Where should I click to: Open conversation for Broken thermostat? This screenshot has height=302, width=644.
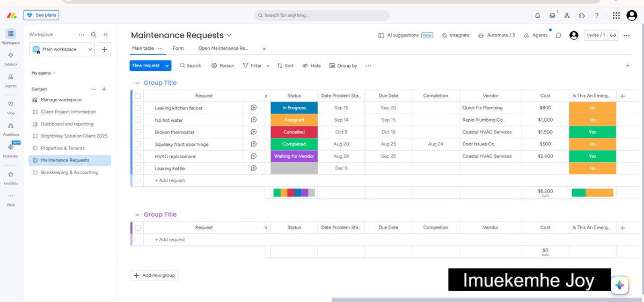pyautogui.click(x=253, y=132)
